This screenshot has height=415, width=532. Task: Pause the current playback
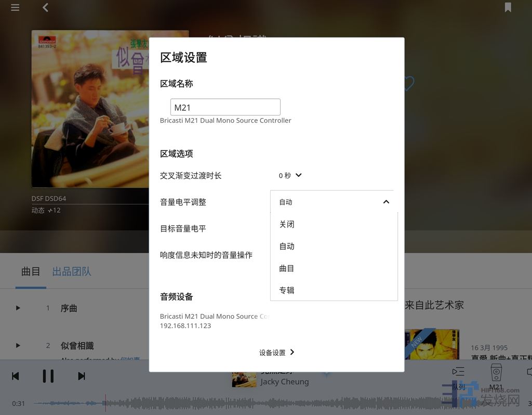[48, 376]
